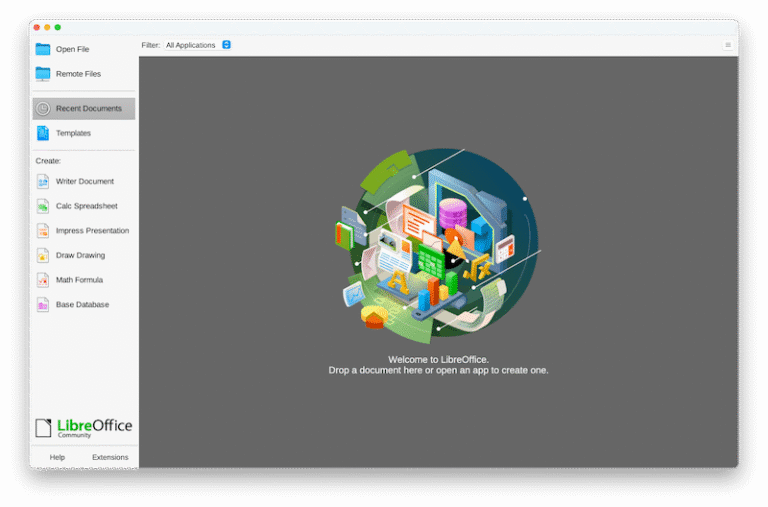Open the hamburger menu at top right
This screenshot has height=507, width=768.
click(x=728, y=45)
